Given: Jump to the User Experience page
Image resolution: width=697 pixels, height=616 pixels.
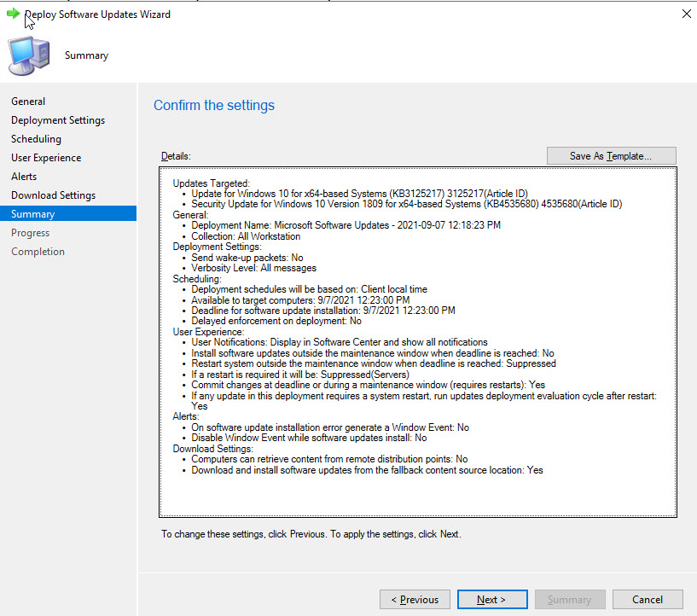Looking at the screenshot, I should (x=46, y=158).
